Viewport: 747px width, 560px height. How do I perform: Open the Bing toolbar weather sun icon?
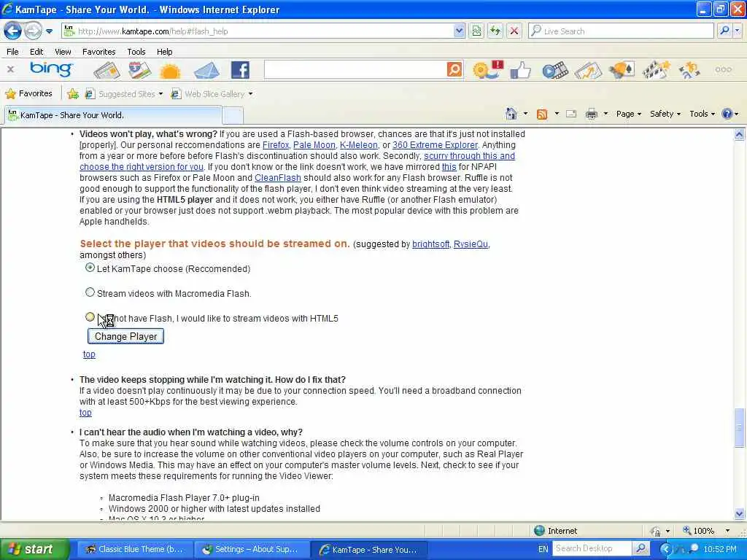(171, 71)
